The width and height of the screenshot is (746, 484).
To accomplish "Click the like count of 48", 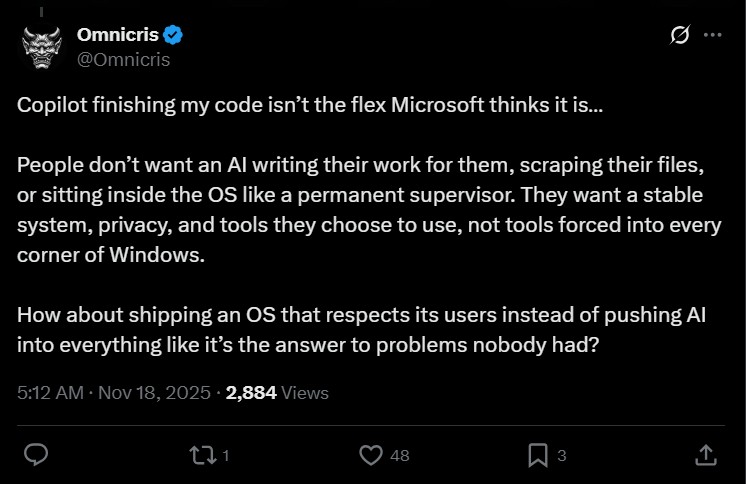I will 400,456.
